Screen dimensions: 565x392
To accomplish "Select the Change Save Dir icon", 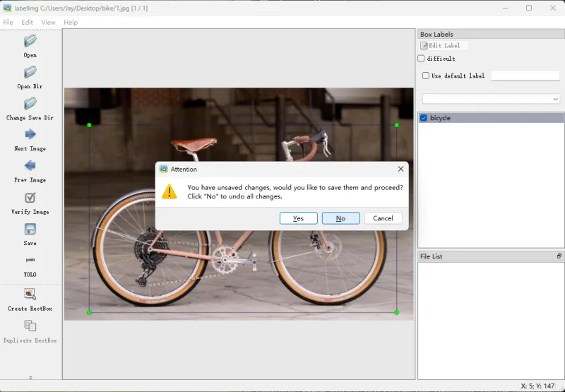I will click(30, 104).
